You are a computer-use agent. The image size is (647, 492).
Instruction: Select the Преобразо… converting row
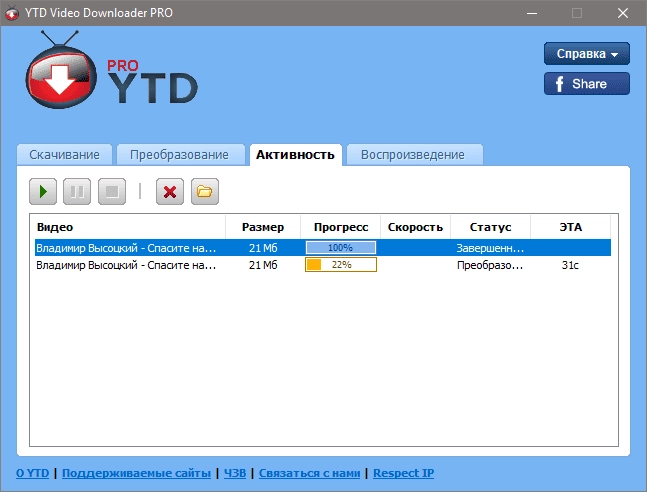pyautogui.click(x=323, y=265)
